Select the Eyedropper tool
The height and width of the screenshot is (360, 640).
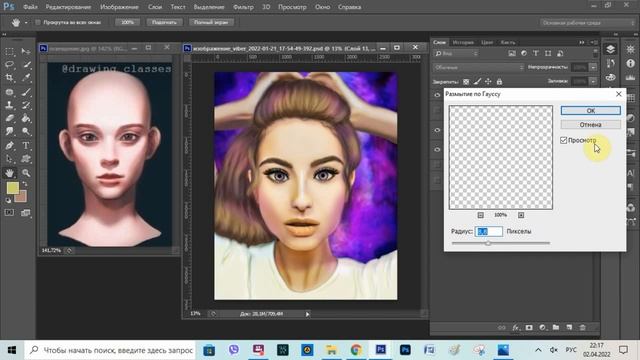pos(26,78)
